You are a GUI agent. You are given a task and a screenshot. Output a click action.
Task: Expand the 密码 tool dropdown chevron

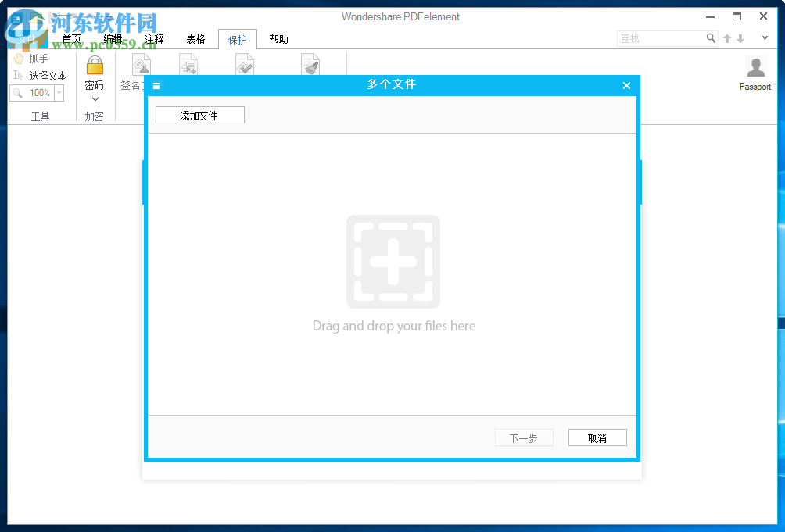coord(94,99)
